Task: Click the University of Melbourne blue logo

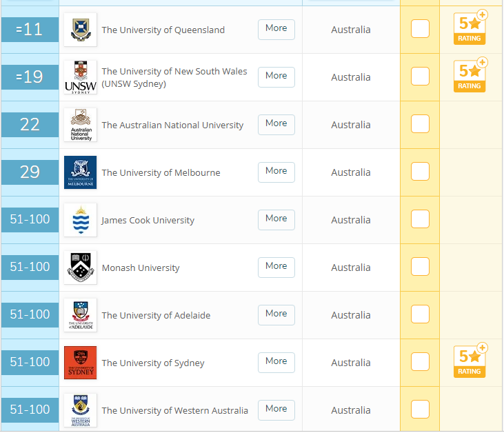Action: (80, 172)
